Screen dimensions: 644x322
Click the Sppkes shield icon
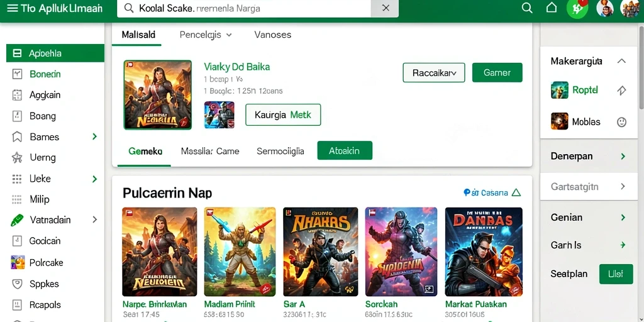click(17, 284)
